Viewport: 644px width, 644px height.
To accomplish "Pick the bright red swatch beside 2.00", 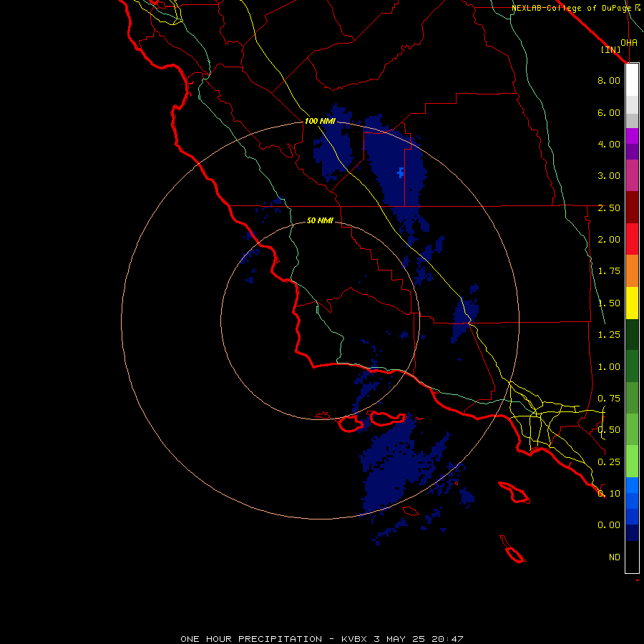I will pos(632,239).
